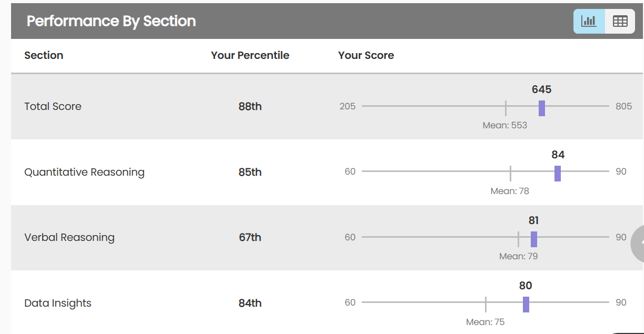
Task: Click the Your Score column header
Action: pos(366,55)
